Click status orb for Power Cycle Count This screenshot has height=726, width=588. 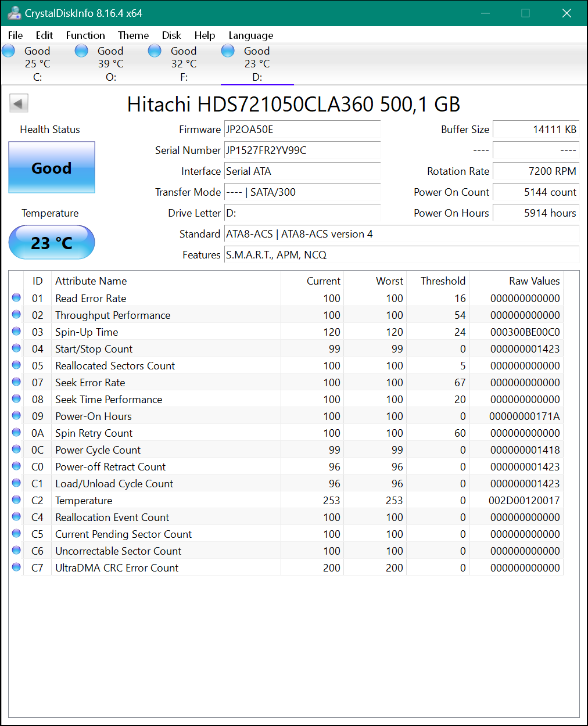coord(16,450)
